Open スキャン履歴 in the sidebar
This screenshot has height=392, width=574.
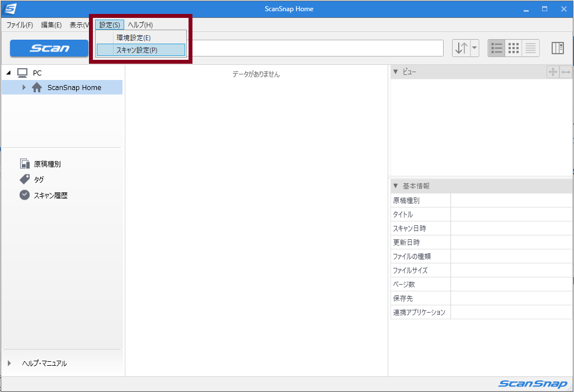click(x=50, y=195)
